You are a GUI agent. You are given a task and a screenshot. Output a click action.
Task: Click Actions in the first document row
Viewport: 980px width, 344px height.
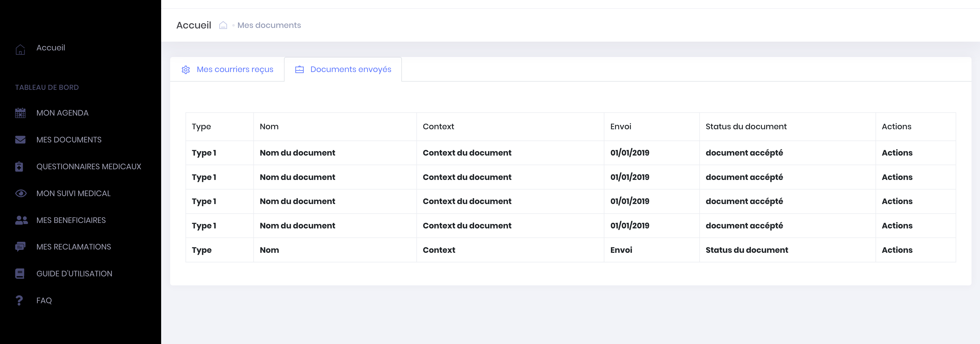tap(897, 153)
